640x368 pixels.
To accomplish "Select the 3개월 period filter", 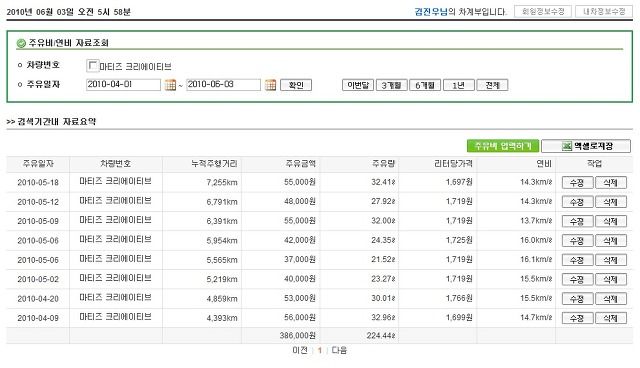I will coord(391,85).
